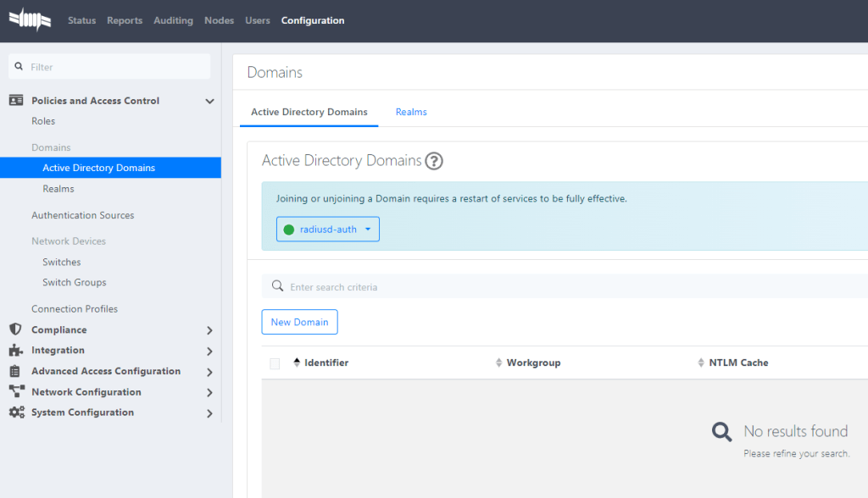The image size is (868, 498).
Task: Open Authentication Sources in the sidebar
Action: [x=83, y=215]
